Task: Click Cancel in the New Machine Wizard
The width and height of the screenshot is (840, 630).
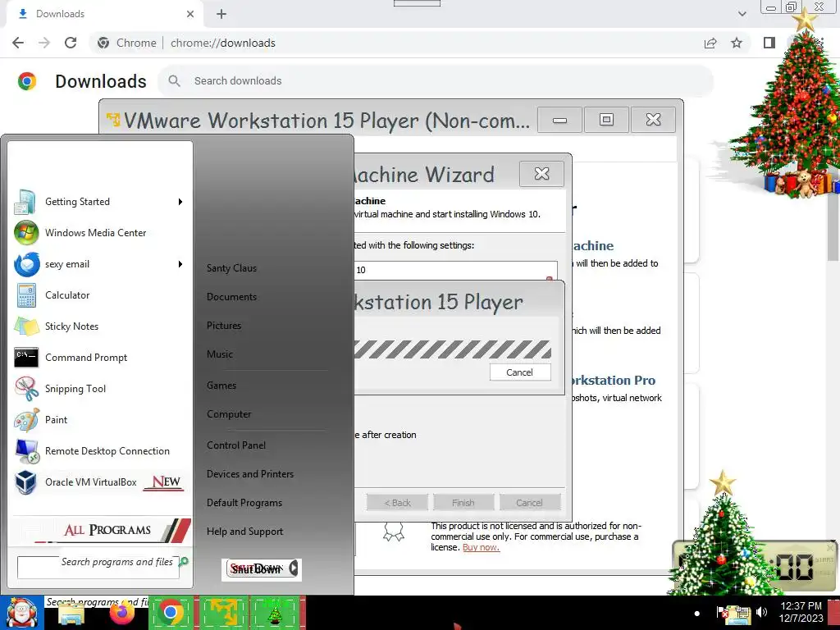Action: click(x=529, y=503)
